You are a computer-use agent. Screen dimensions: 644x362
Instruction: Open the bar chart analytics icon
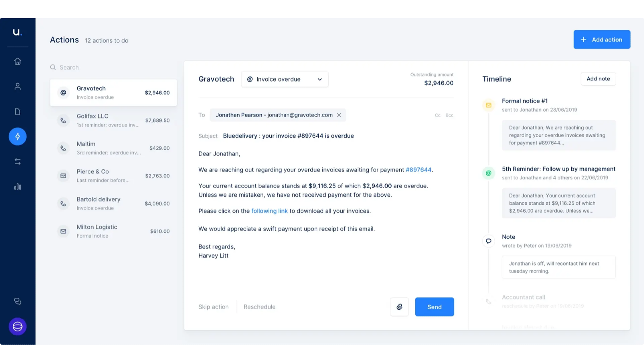click(x=17, y=187)
